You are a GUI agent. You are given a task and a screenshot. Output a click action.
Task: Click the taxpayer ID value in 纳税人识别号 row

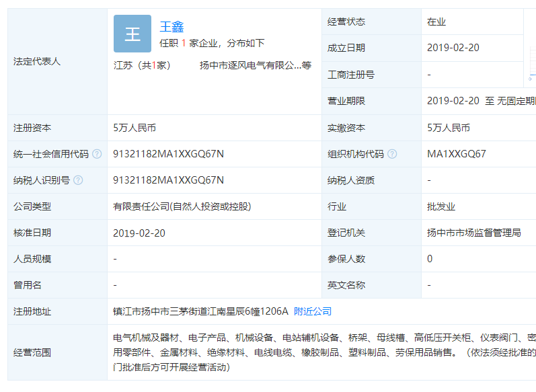coord(168,180)
